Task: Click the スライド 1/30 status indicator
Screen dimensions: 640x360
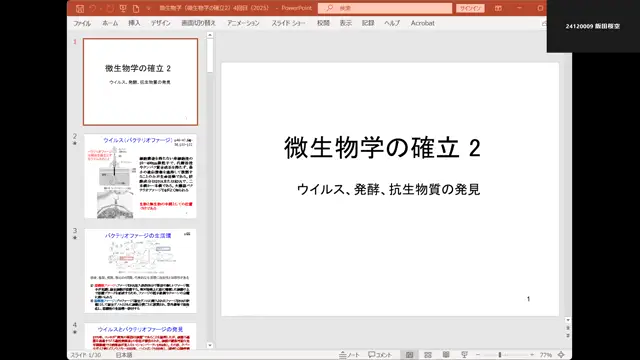Action: pyautogui.click(x=85, y=355)
